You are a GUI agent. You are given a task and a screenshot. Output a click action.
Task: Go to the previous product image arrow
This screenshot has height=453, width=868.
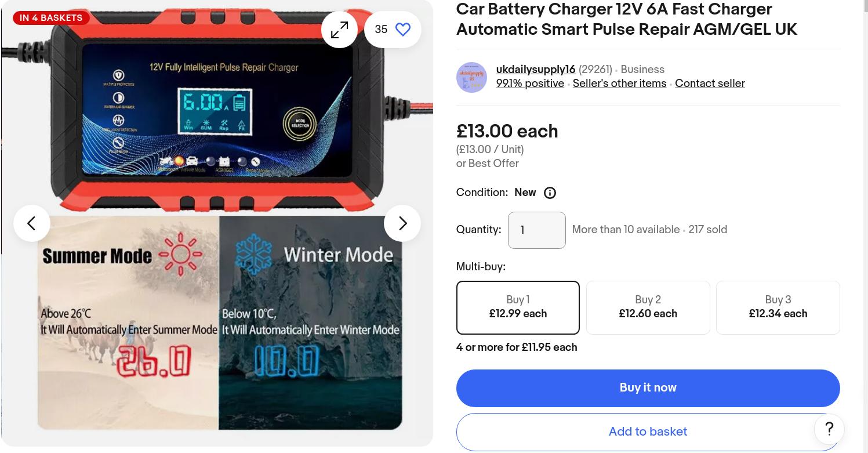tap(32, 223)
